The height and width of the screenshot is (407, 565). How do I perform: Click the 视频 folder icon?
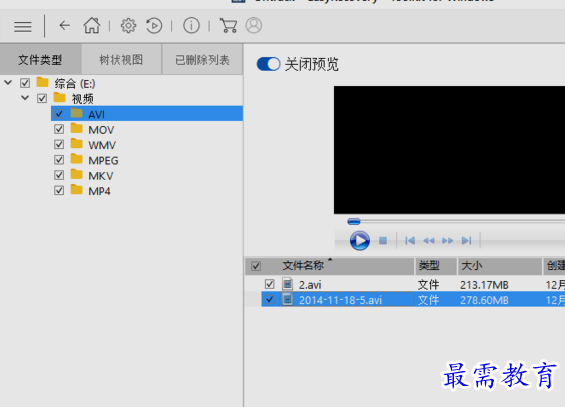pyautogui.click(x=59, y=98)
